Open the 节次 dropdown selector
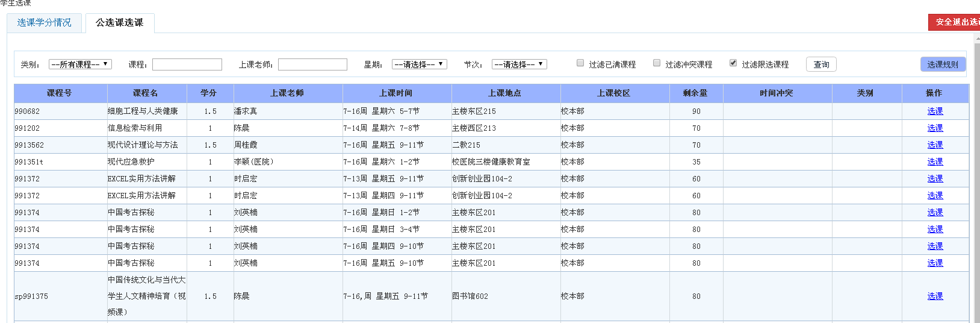Screen dimensions: 980x323 click(x=519, y=64)
